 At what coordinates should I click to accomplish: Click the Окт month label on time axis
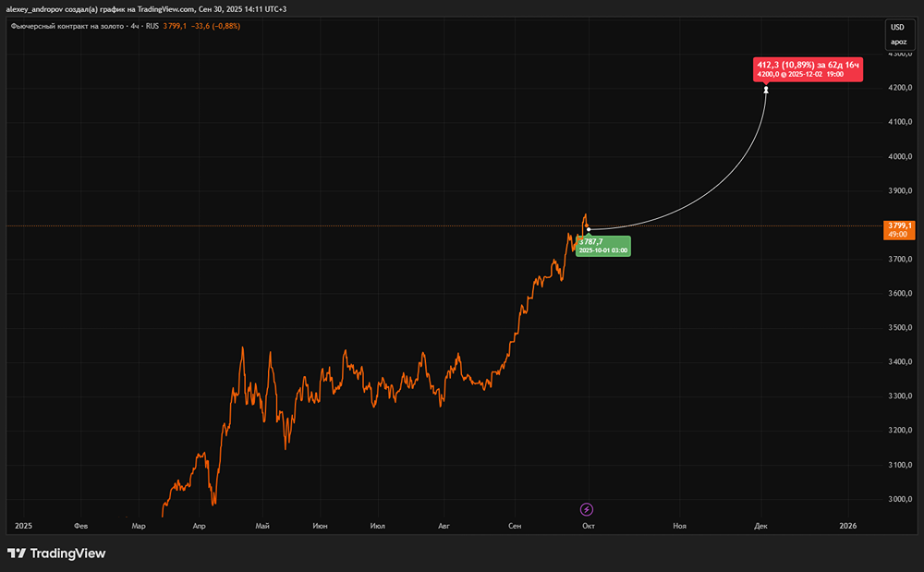point(588,526)
